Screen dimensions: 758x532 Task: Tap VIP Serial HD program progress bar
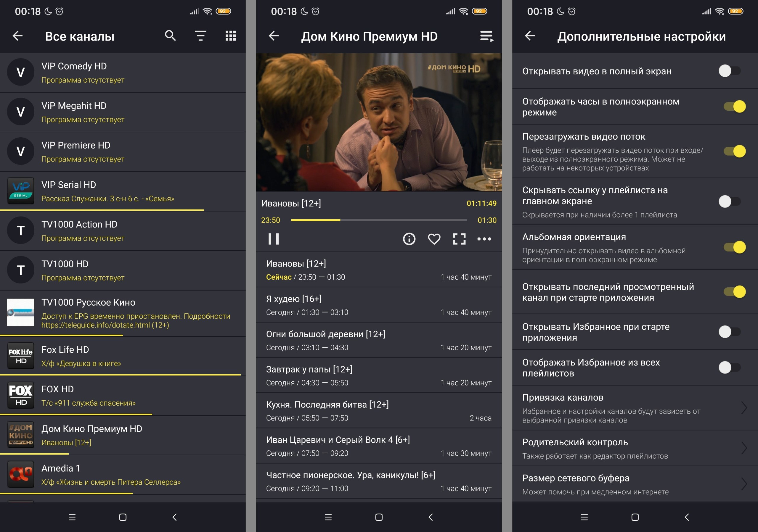click(102, 210)
